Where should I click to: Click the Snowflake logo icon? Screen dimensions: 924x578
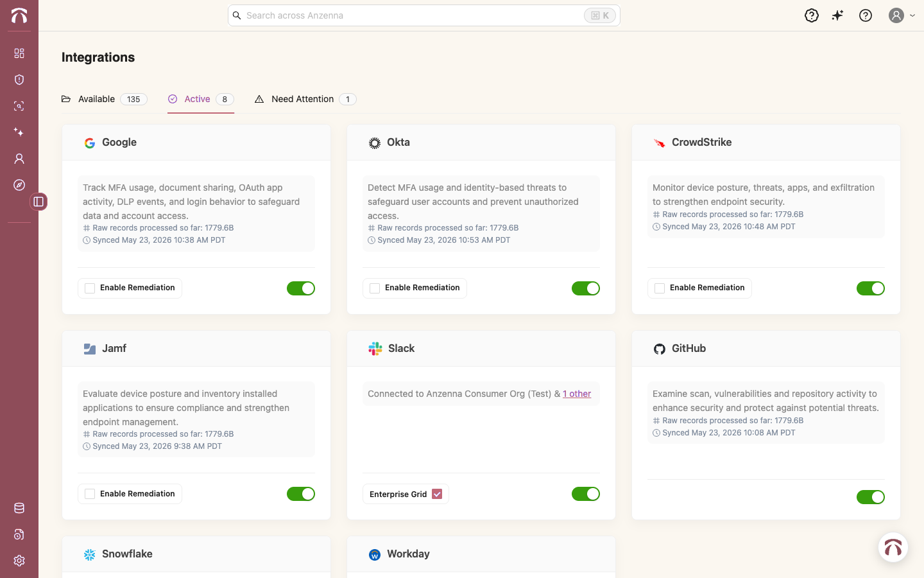click(x=90, y=554)
